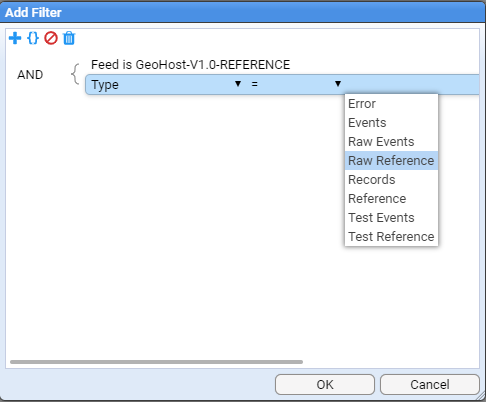Click the curly braces add operator icon
The height and width of the screenshot is (402, 486).
[x=33, y=38]
